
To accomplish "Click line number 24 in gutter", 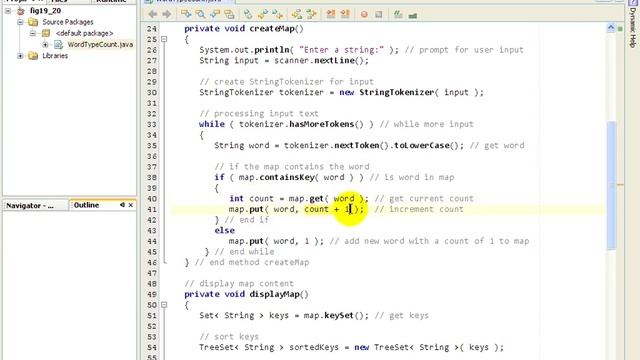I will click(x=152, y=29).
